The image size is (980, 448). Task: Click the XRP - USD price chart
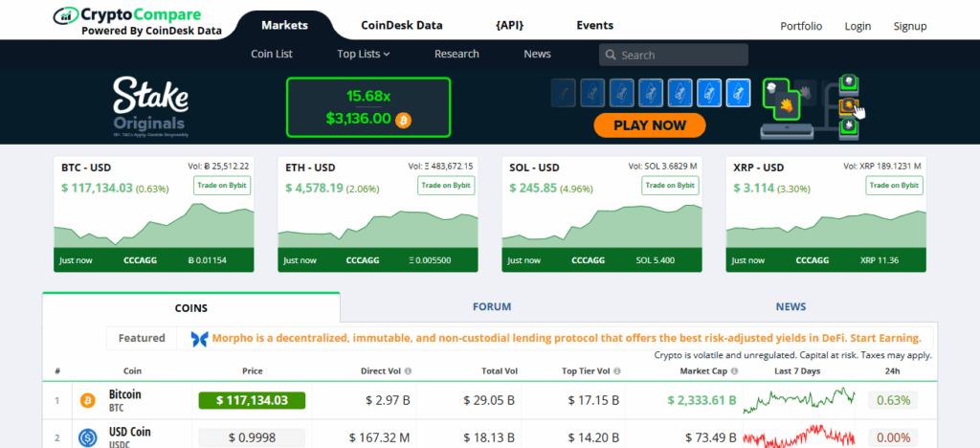click(x=826, y=229)
